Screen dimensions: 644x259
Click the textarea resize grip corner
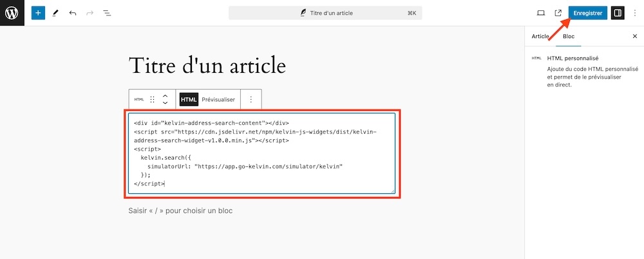[x=392, y=191]
